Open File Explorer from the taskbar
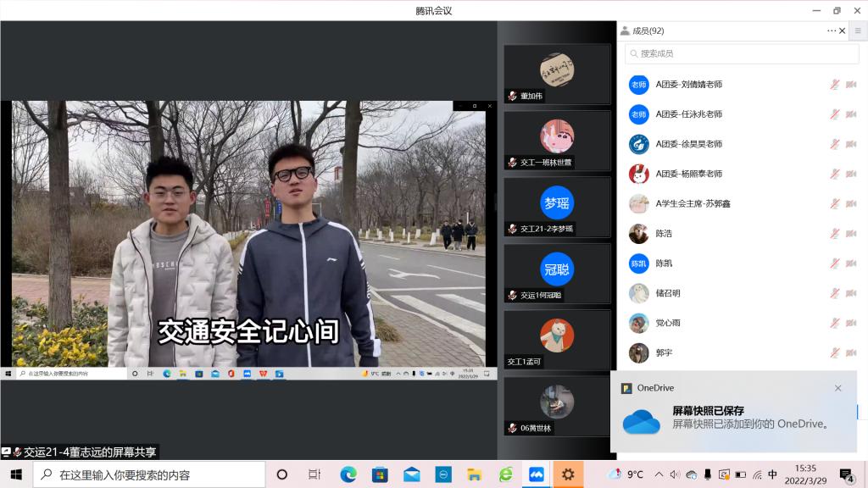 [475, 474]
